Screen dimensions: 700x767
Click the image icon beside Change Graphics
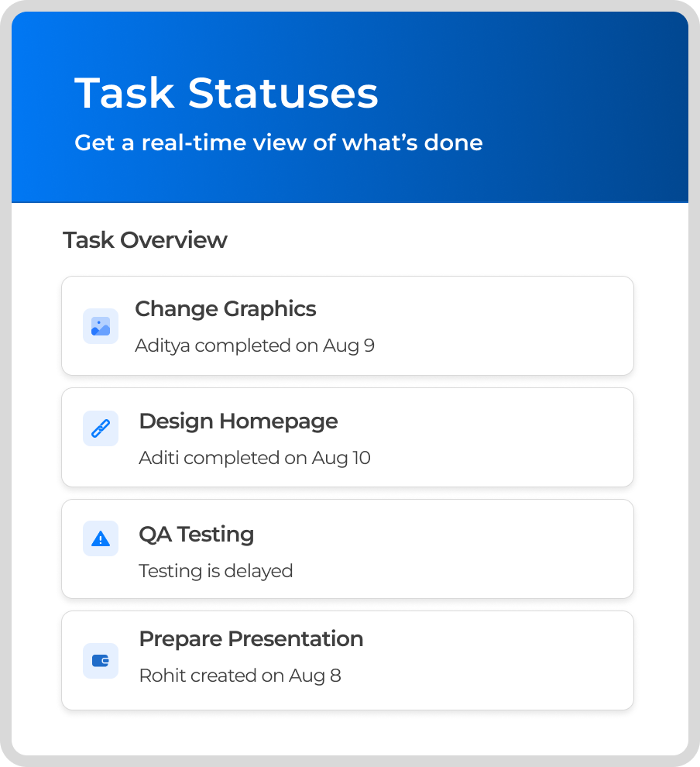point(101,326)
